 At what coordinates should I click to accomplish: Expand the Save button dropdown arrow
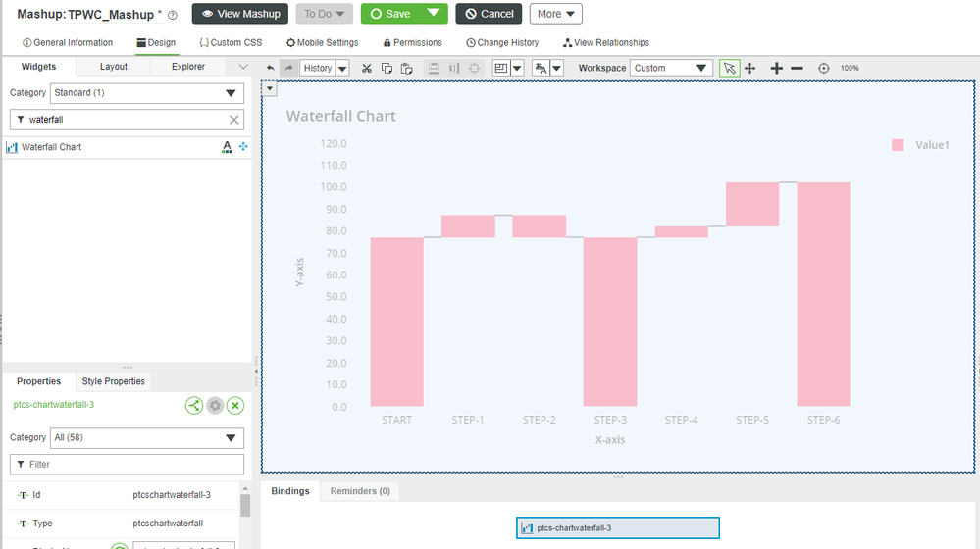pyautogui.click(x=433, y=14)
